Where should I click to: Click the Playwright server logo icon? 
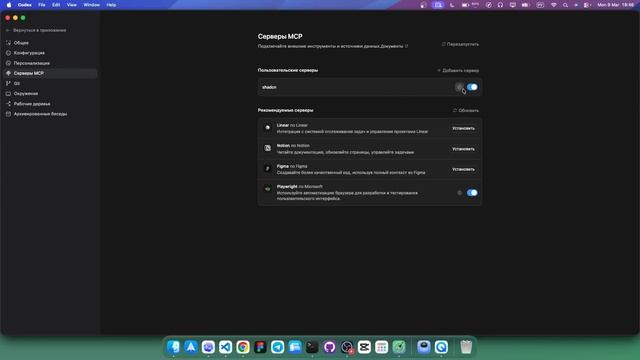pyautogui.click(x=267, y=189)
